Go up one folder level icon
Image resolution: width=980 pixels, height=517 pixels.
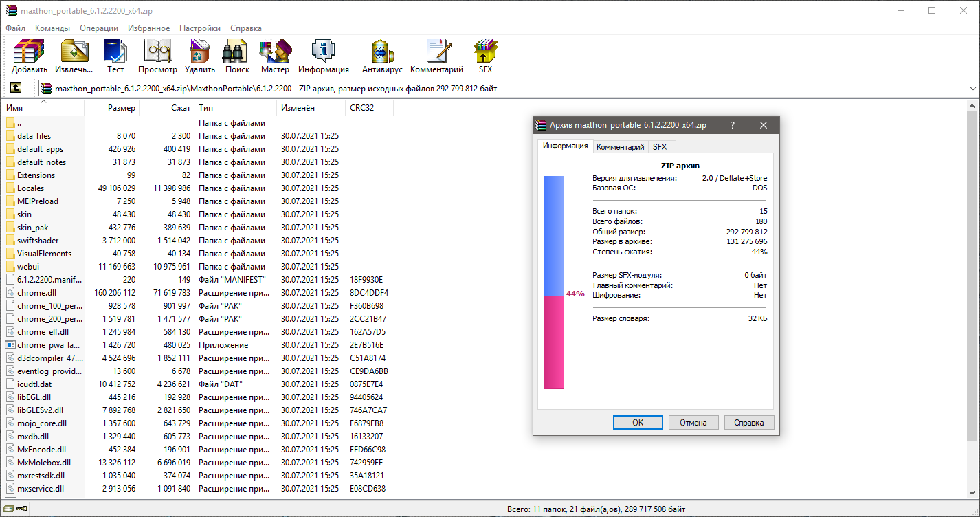point(15,88)
